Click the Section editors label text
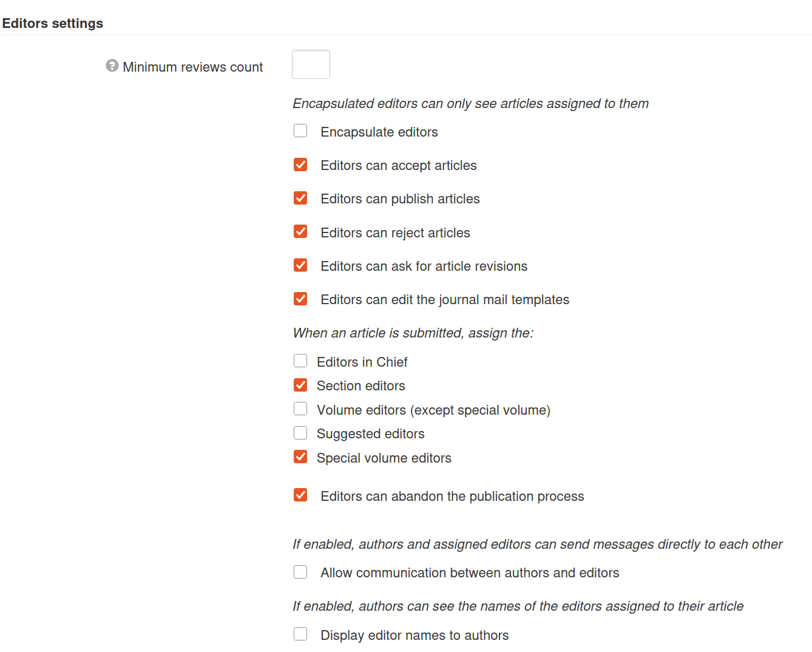812x652 pixels. click(x=360, y=386)
